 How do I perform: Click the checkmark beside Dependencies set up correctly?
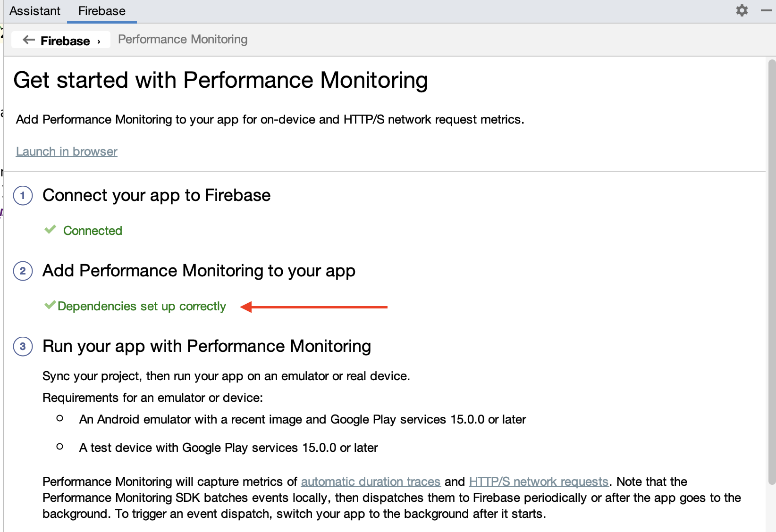[49, 305]
